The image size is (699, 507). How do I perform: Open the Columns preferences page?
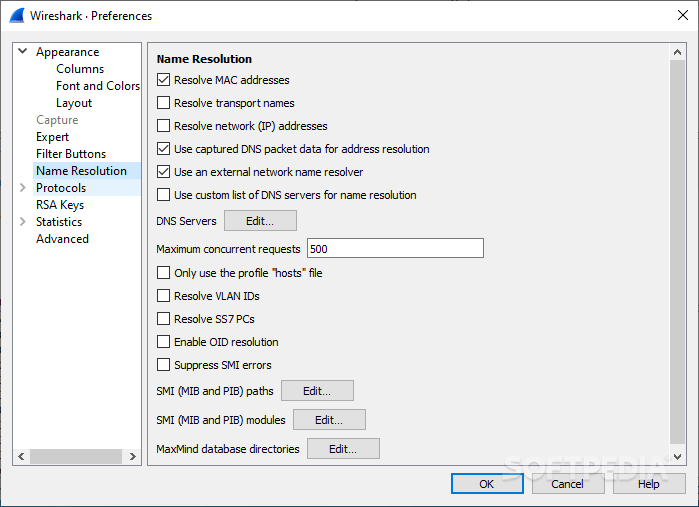pyautogui.click(x=80, y=69)
